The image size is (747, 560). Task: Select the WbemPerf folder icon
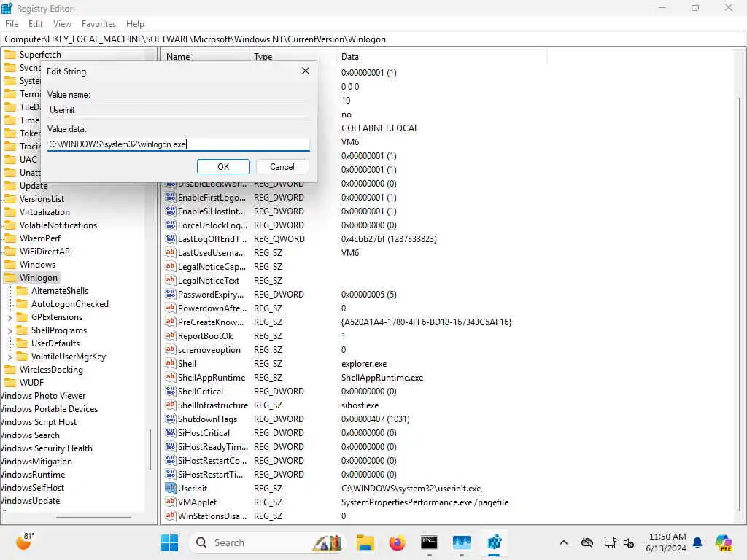point(10,238)
